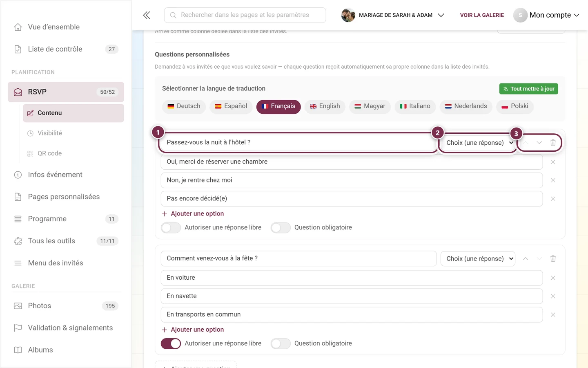
Task: Remove the 'En voiture' option
Action: pyautogui.click(x=553, y=278)
